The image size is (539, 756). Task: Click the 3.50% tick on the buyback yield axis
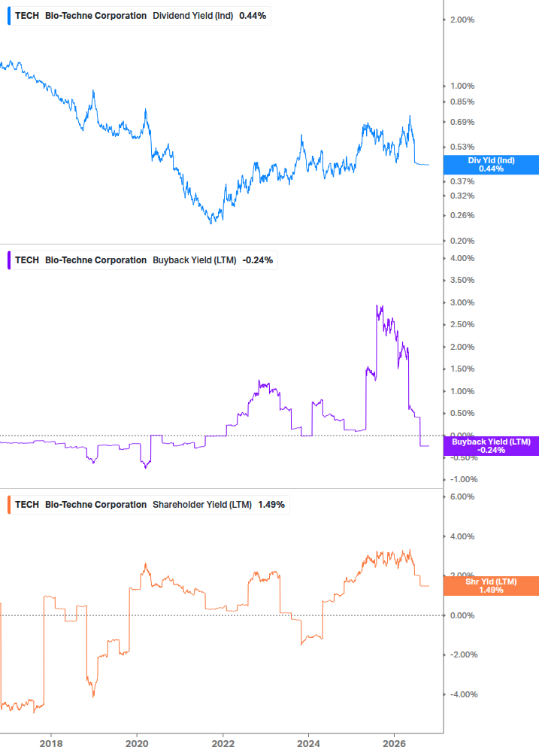462,280
